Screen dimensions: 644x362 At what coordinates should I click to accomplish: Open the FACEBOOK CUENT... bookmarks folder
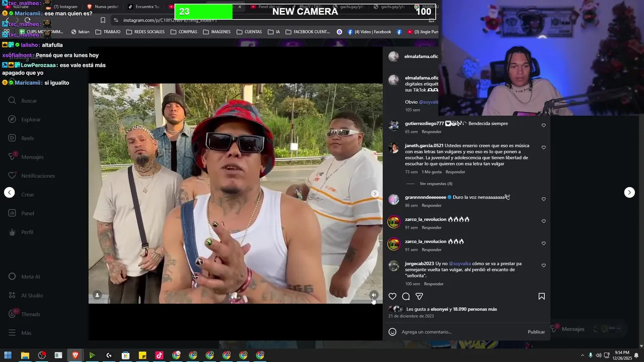[x=307, y=32]
